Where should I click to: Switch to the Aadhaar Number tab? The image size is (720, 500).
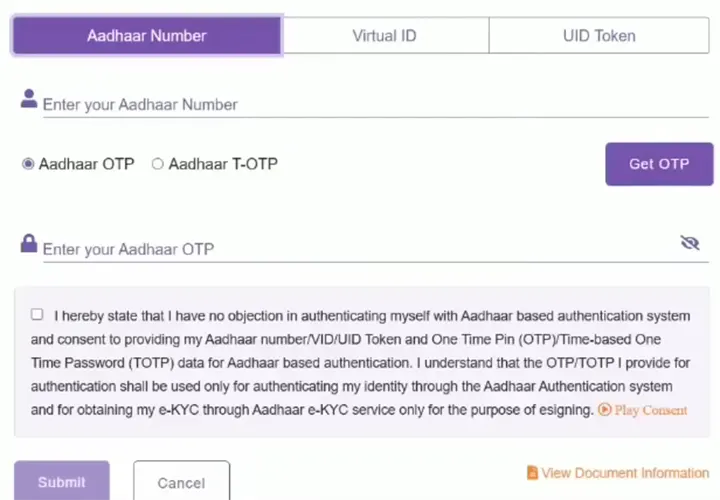pyautogui.click(x=146, y=36)
